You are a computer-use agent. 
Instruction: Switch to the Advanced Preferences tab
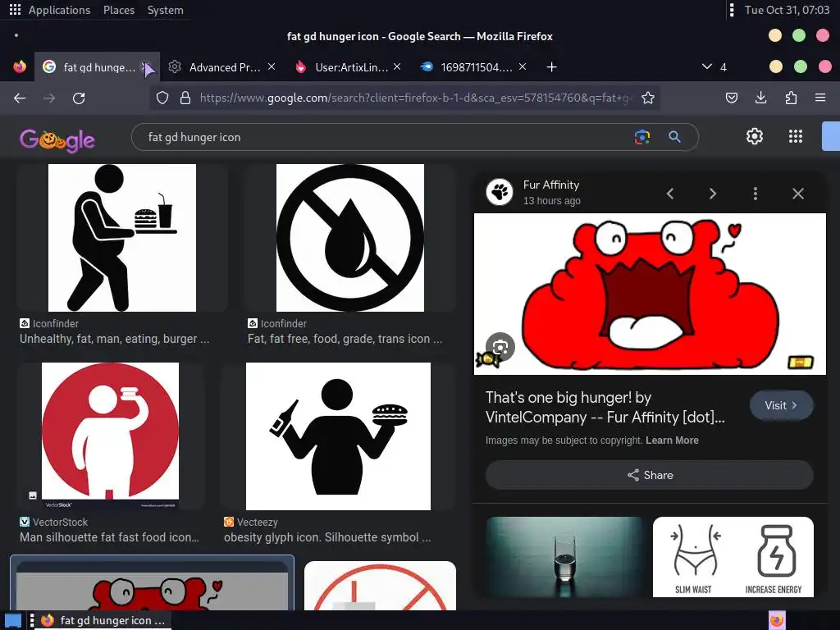220,67
